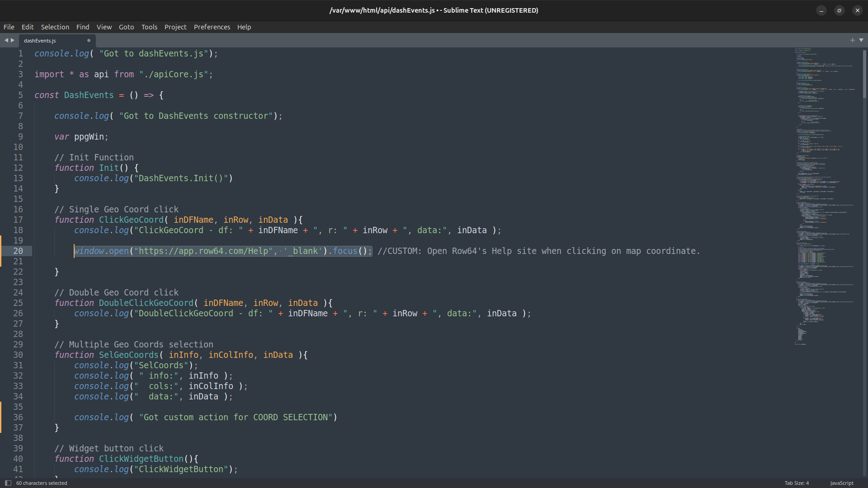Open the JavaScript syntax selector
Image resolution: width=868 pixels, height=488 pixels.
tap(842, 483)
